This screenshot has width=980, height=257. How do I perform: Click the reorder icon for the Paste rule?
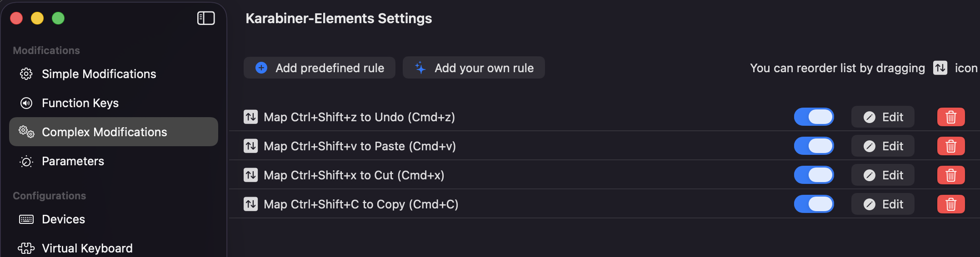tap(250, 146)
